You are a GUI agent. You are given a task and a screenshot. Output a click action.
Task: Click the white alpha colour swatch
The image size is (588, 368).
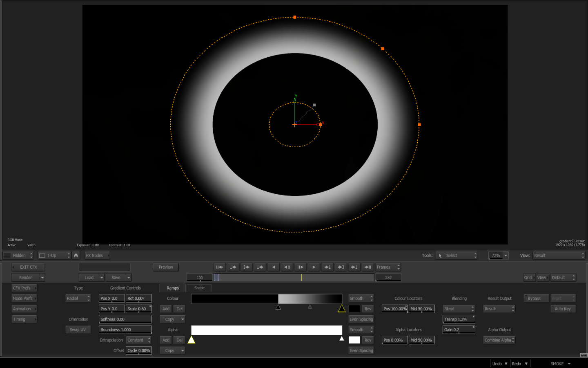[354, 340]
